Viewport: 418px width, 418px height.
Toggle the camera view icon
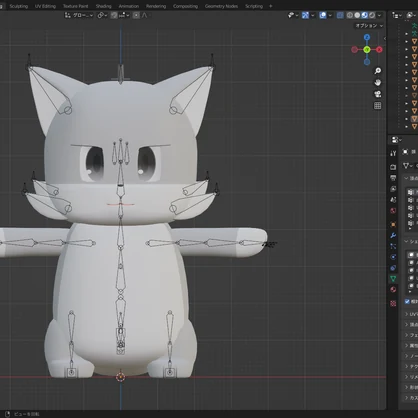point(377,94)
